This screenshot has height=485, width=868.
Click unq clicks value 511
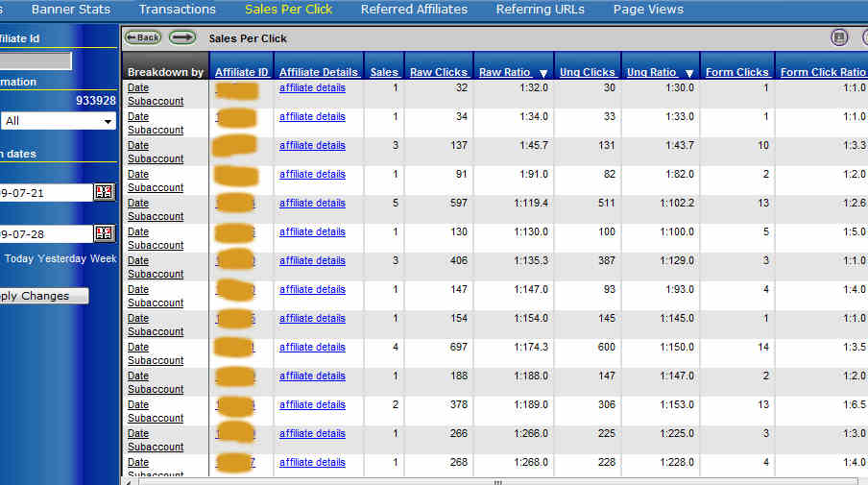click(x=607, y=203)
